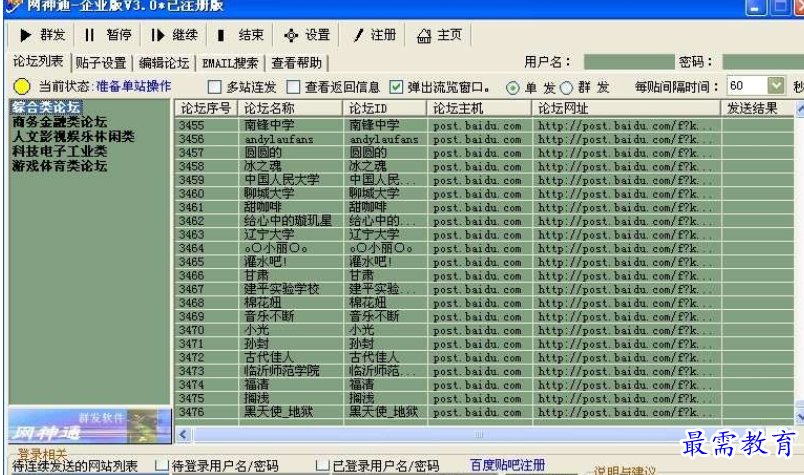Image resolution: width=804 pixels, height=475 pixels.
Task: Select forum row 3460 聊城大学
Action: click(484, 193)
